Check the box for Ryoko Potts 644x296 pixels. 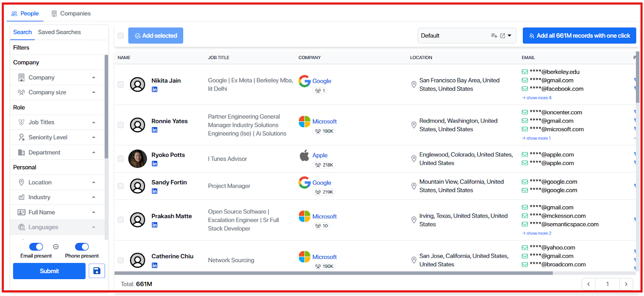tap(121, 159)
